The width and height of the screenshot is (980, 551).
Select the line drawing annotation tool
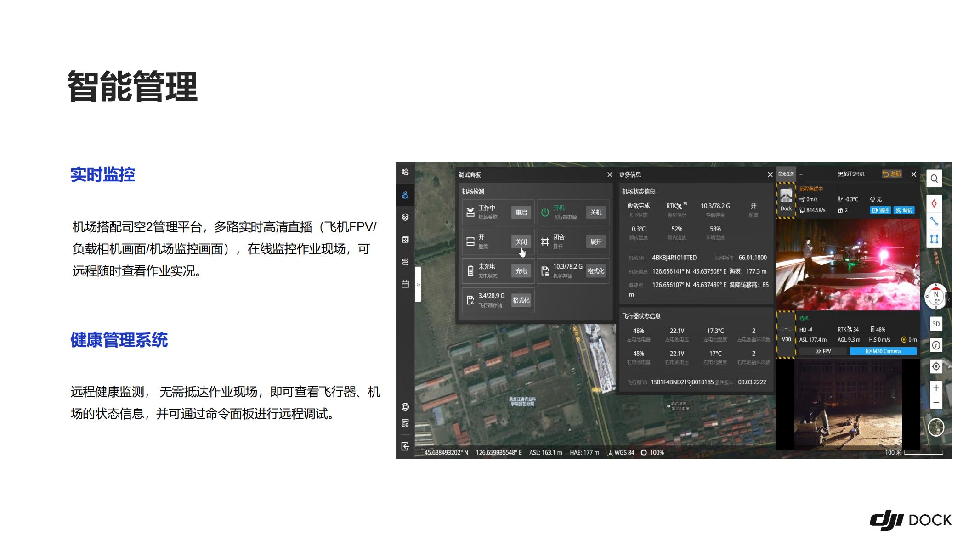pyautogui.click(x=934, y=221)
